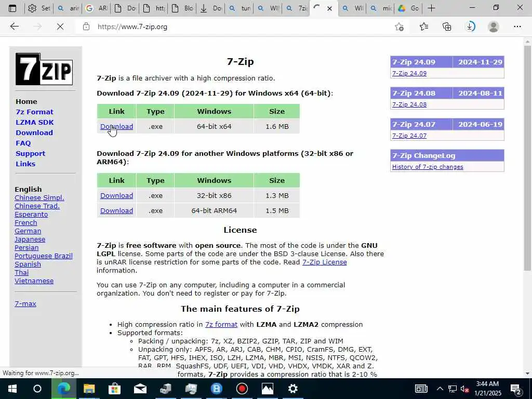Switch to the 'arir' search tab
532x399 pixels.
click(x=68, y=8)
